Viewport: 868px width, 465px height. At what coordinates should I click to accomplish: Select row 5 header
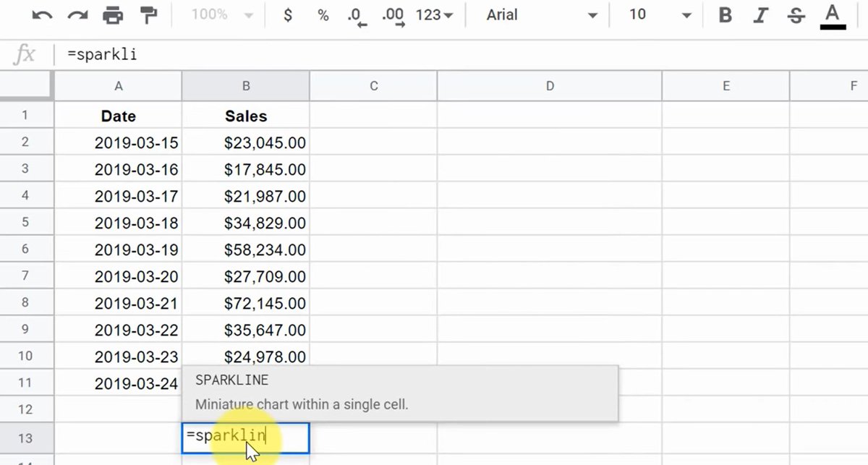[x=26, y=222]
